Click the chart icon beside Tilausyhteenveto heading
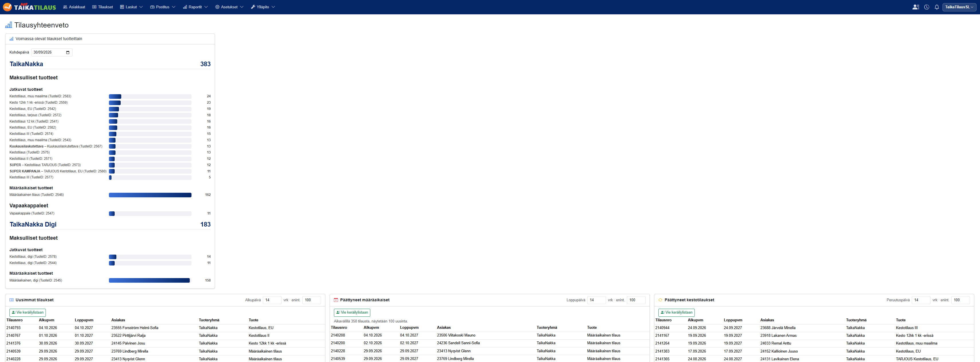980x362 pixels. click(8, 25)
